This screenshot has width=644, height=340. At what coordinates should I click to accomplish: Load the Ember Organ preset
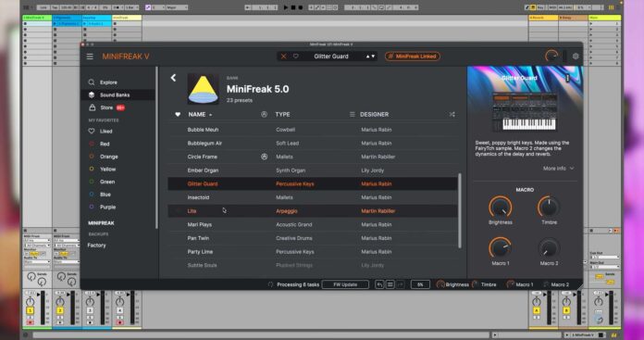[x=313, y=170]
